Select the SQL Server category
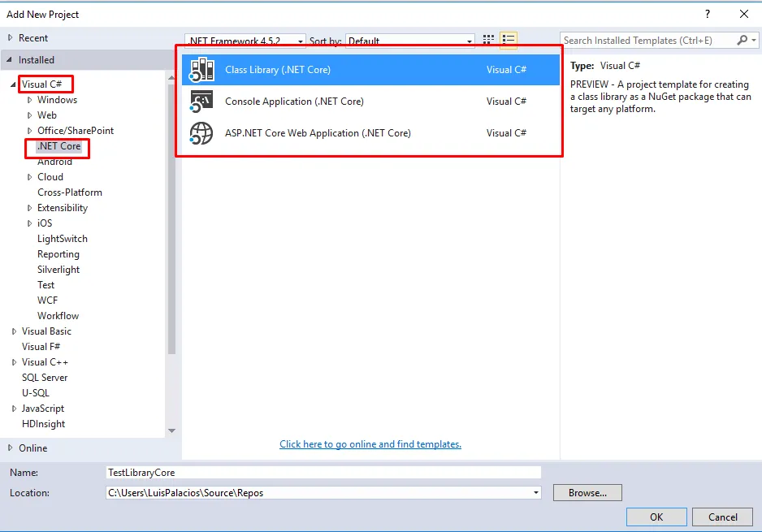Screen dimensions: 762x532 point(45,378)
